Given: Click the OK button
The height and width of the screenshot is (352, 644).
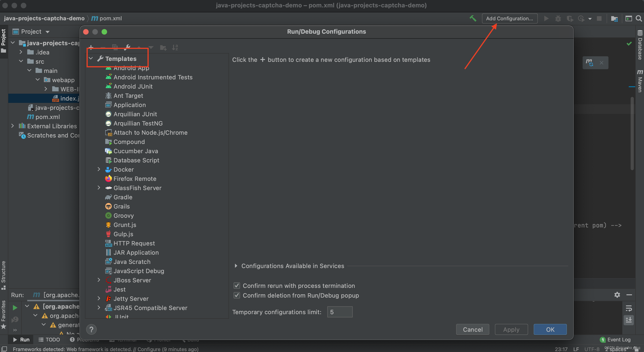Looking at the screenshot, I should click(550, 329).
